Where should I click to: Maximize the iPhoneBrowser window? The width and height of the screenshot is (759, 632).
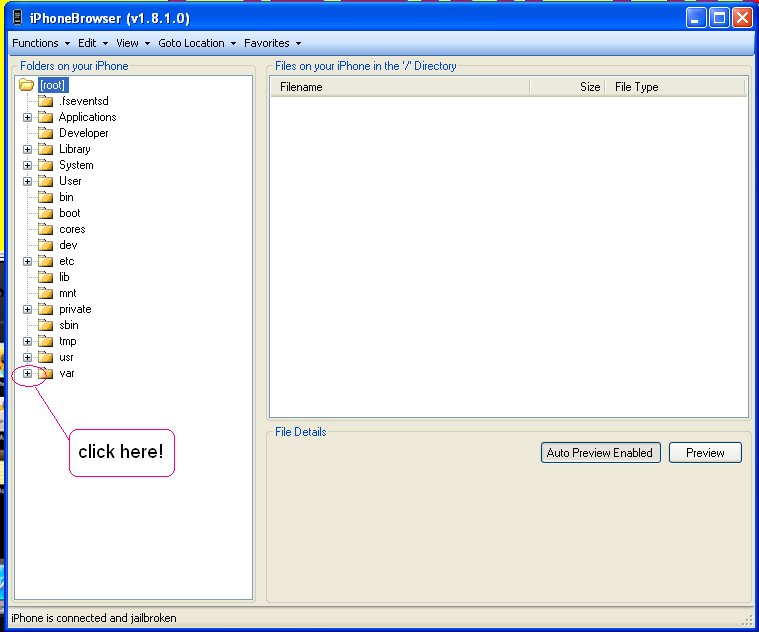click(x=719, y=18)
